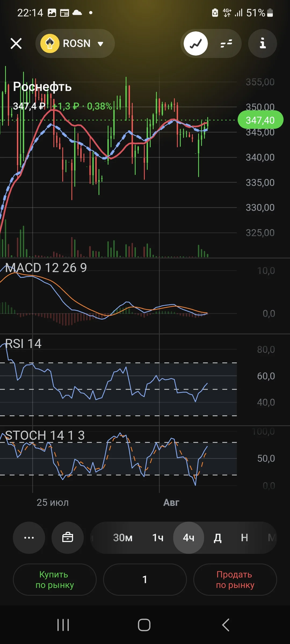
Task: Tap the green 347,40 current price label
Action: pos(260,120)
